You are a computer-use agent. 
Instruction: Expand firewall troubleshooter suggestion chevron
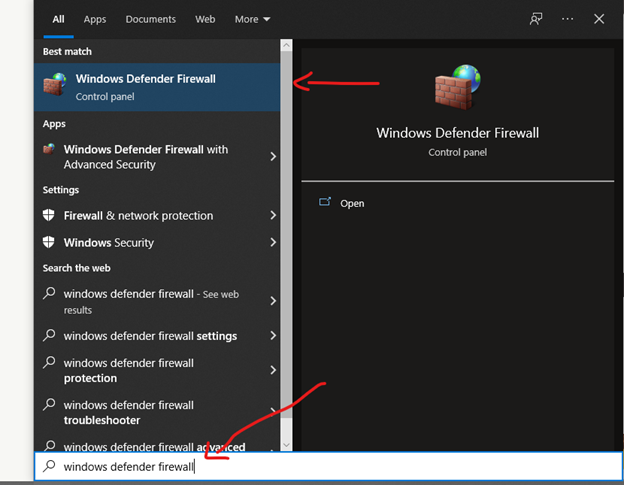(x=273, y=410)
